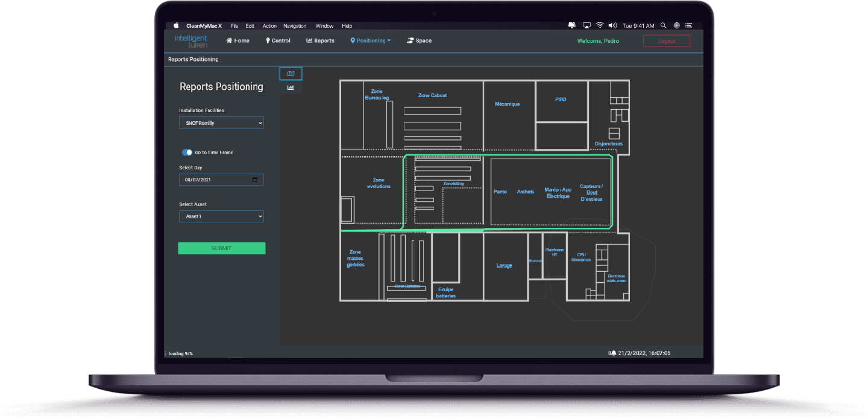Open the Apple menu
This screenshot has width=868, height=419.
click(177, 26)
